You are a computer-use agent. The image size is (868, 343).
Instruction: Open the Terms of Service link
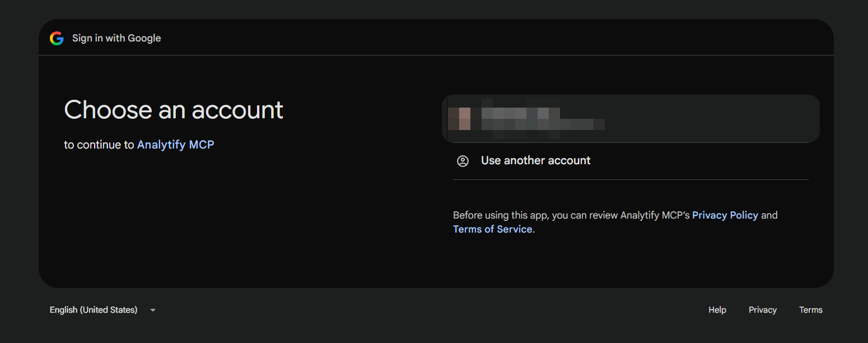tap(492, 229)
